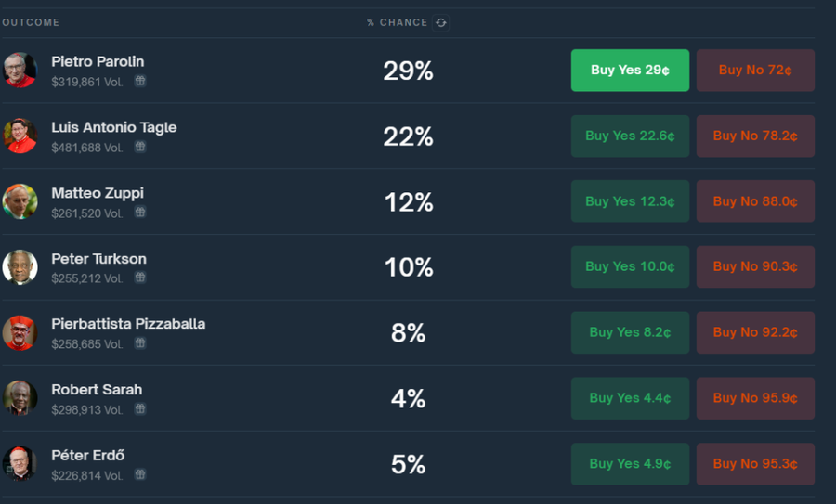
Task: Open the gift icon under Péter Erdő
Action: pyautogui.click(x=139, y=475)
